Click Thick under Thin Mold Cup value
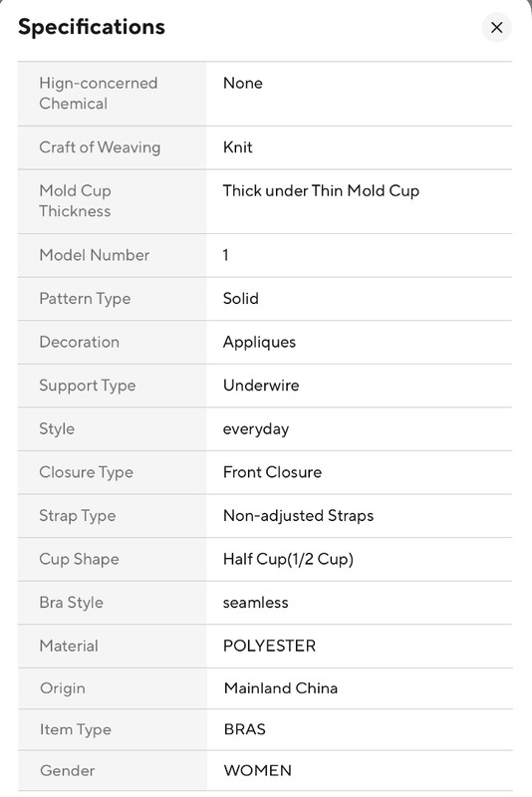 321,191
